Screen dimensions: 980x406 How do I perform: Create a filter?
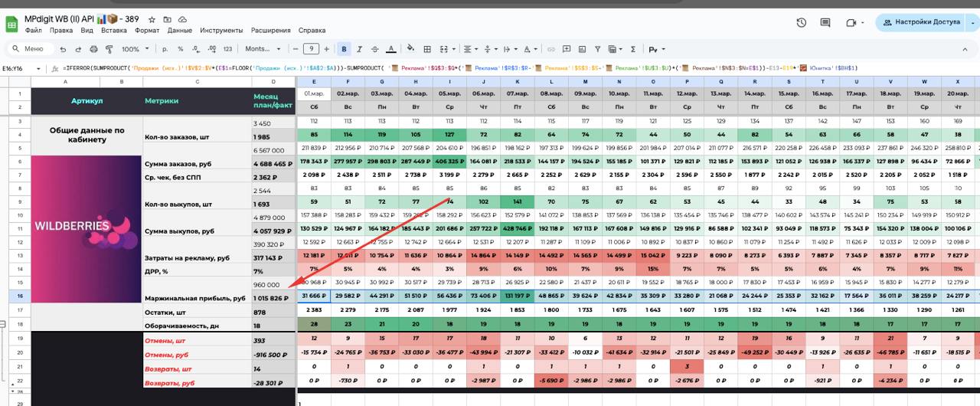pyautogui.click(x=597, y=49)
